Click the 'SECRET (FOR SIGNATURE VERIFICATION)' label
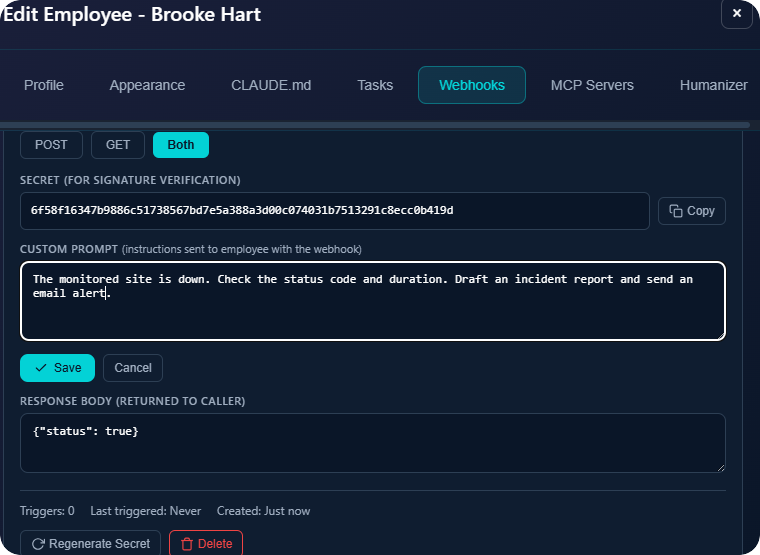The width and height of the screenshot is (760, 555). click(130, 180)
